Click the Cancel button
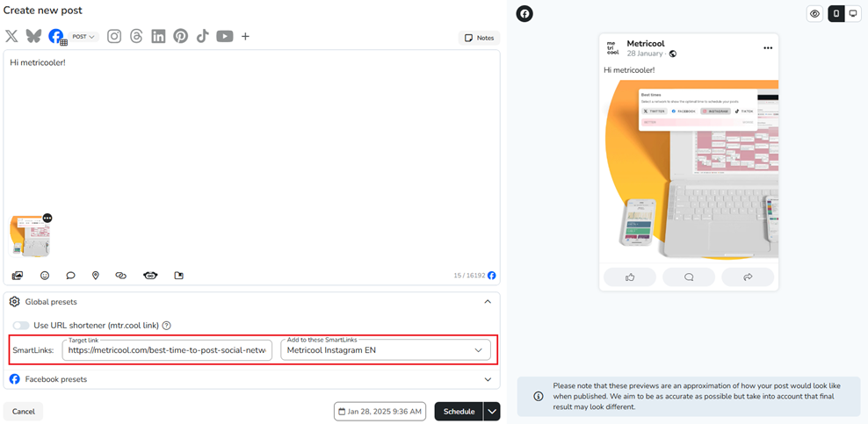The image size is (868, 424). coord(24,412)
